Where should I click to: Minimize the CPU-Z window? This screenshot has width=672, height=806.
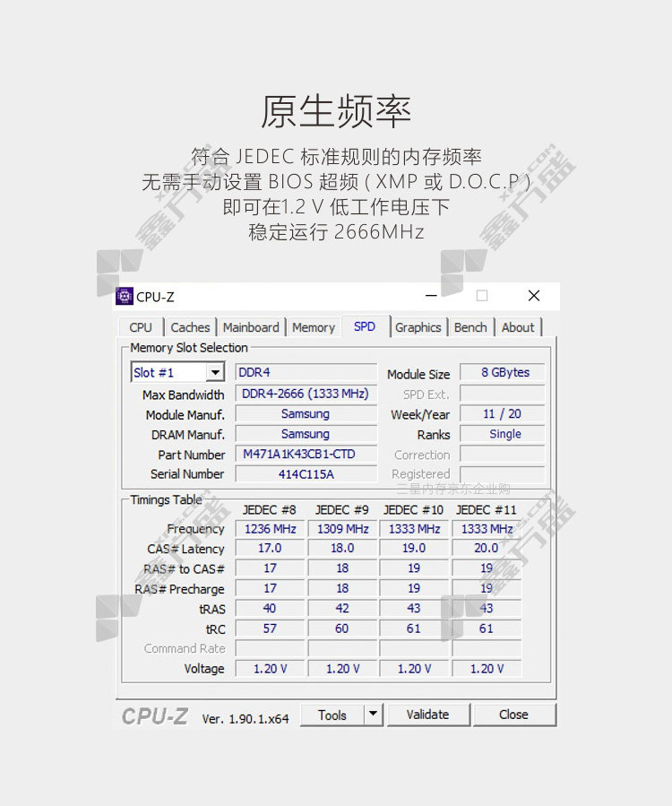click(x=431, y=296)
